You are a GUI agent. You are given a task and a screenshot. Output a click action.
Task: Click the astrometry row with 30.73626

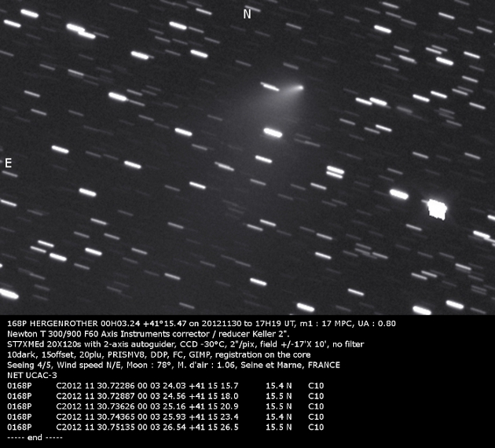166,406
